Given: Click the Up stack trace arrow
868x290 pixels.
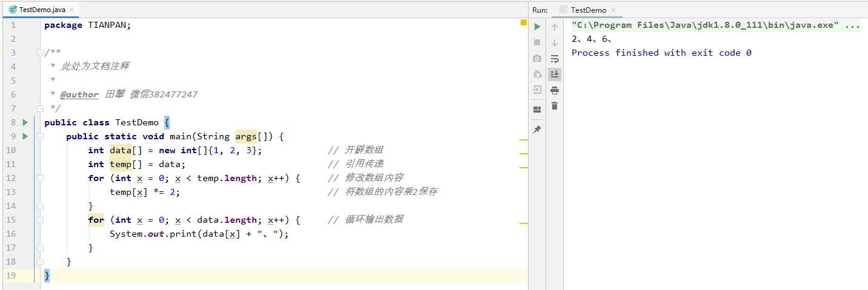Looking at the screenshot, I should point(555,27).
